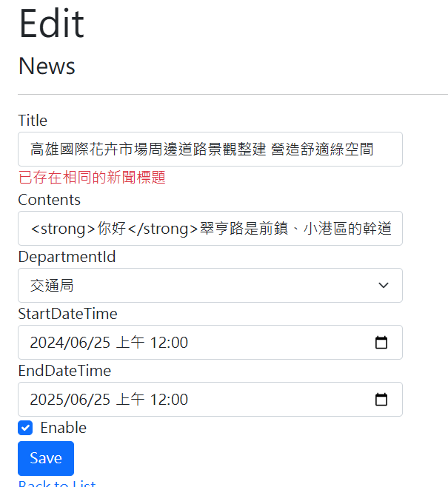This screenshot has height=487, width=448.
Task: Go Back to List
Action: coord(57,483)
